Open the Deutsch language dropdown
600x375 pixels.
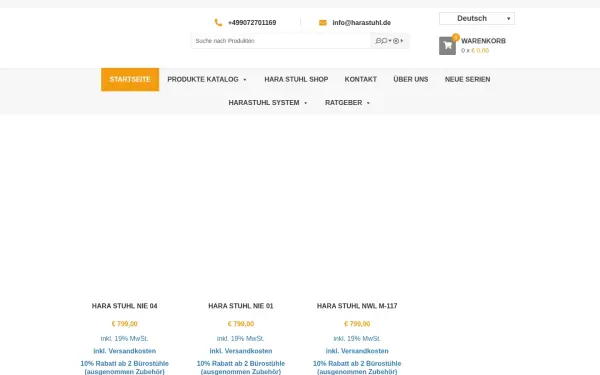(477, 18)
